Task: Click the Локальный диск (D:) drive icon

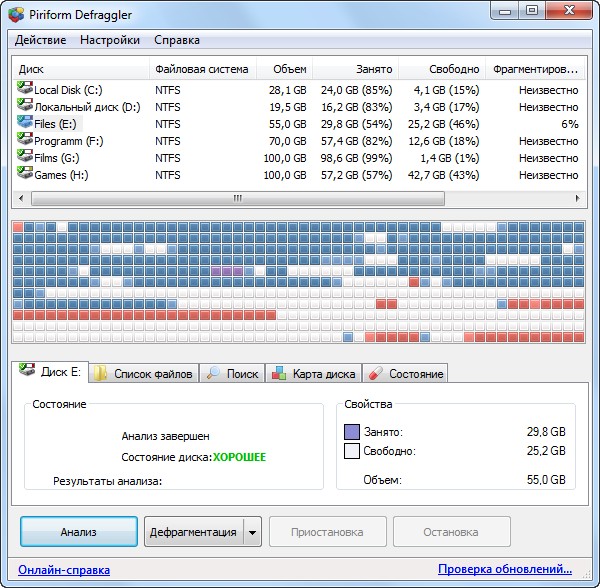Action: [x=25, y=106]
